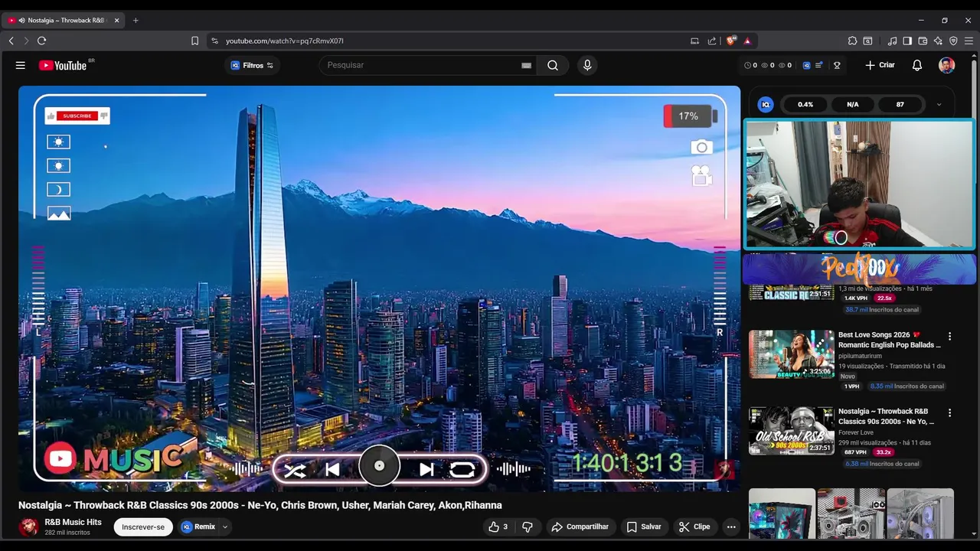Screen dimensions: 980x551
Task: Click the 38.7 mil Inscritos do canal badge
Action: (882, 310)
